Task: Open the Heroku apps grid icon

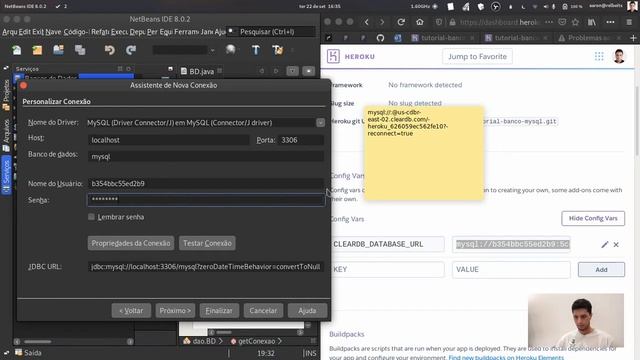Action: tap(599, 56)
